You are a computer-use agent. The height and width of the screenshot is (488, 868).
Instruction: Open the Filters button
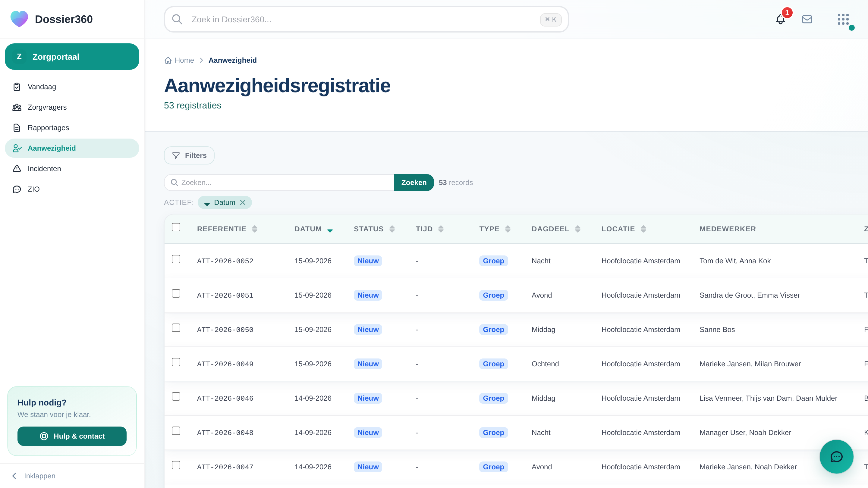pyautogui.click(x=189, y=155)
